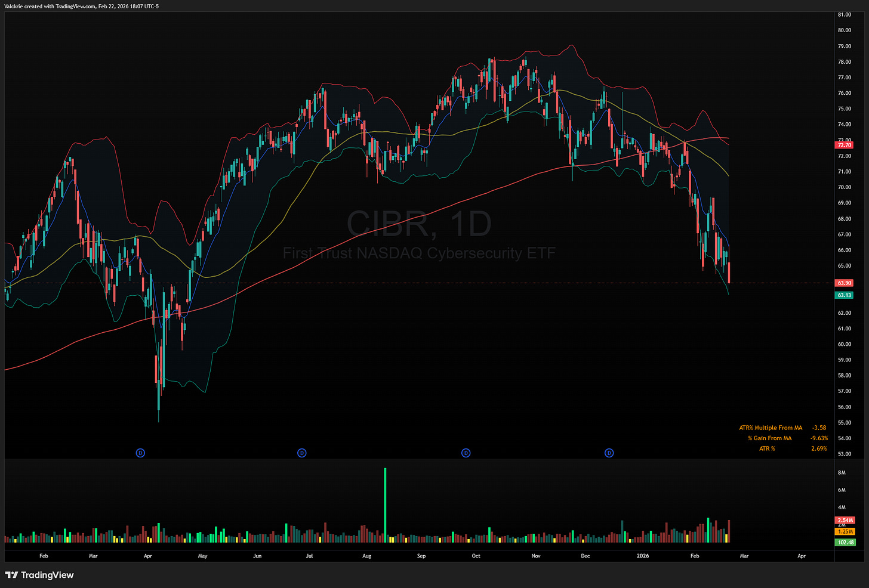Image resolution: width=869 pixels, height=588 pixels.
Task: Click the 78.00 price axis label
Action: point(845,61)
